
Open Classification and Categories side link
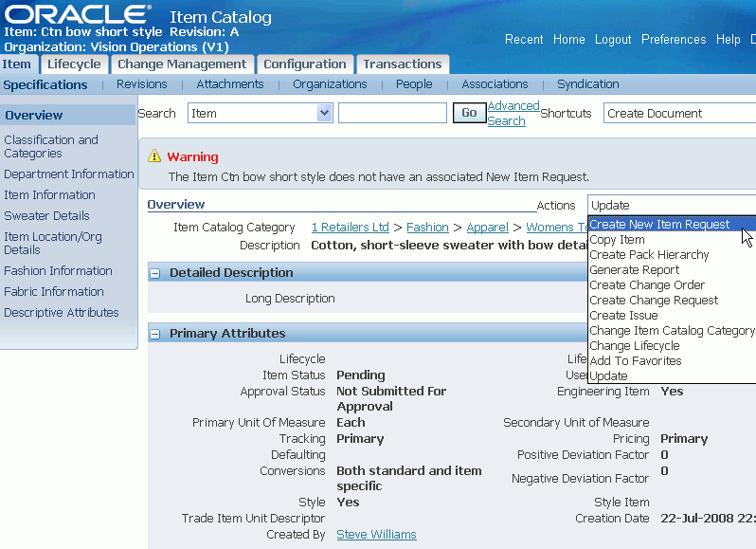[x=51, y=147]
